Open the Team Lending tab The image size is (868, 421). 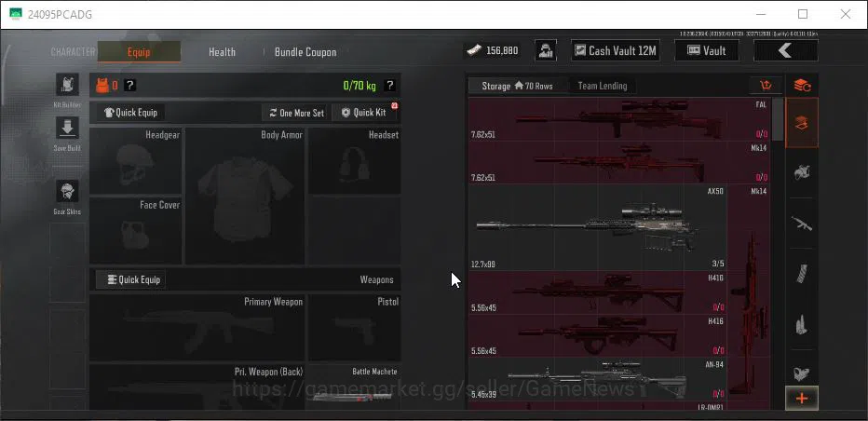(x=603, y=86)
